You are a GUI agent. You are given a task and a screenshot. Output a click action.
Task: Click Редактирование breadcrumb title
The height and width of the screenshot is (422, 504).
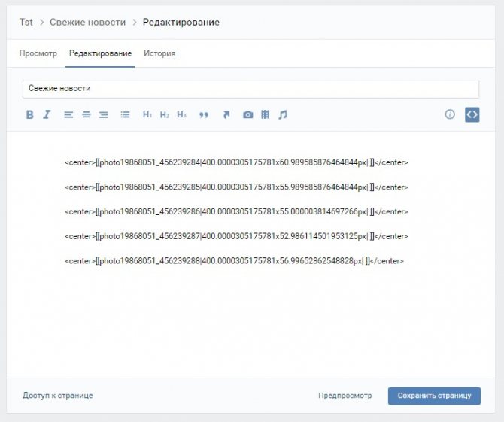[x=181, y=22]
